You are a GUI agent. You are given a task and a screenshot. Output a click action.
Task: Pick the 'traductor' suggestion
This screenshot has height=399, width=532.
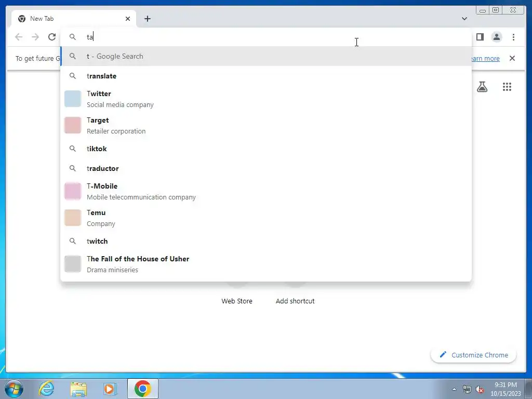[x=266, y=168]
